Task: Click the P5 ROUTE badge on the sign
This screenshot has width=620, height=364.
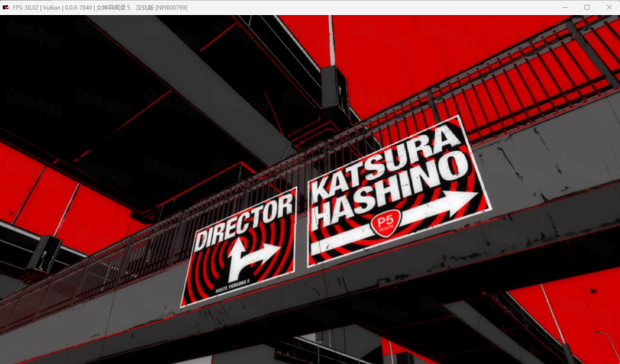Action: [x=385, y=224]
